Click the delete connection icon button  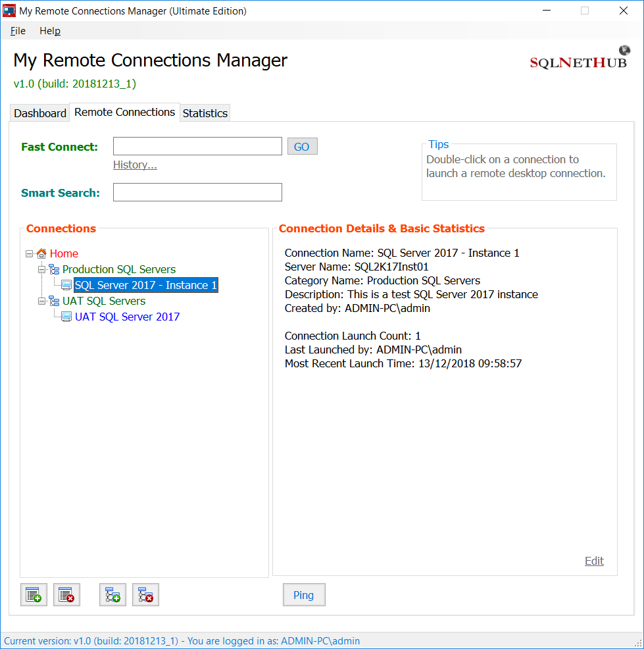point(66,595)
